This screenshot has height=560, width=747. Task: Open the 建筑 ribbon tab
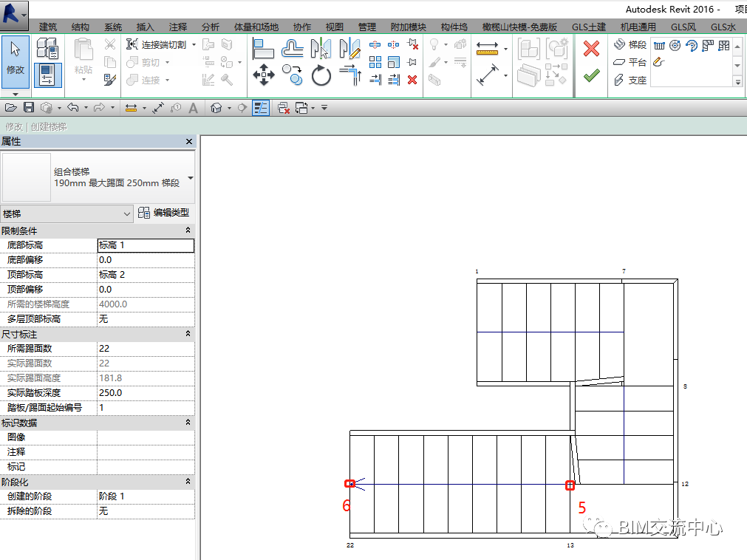[48, 27]
